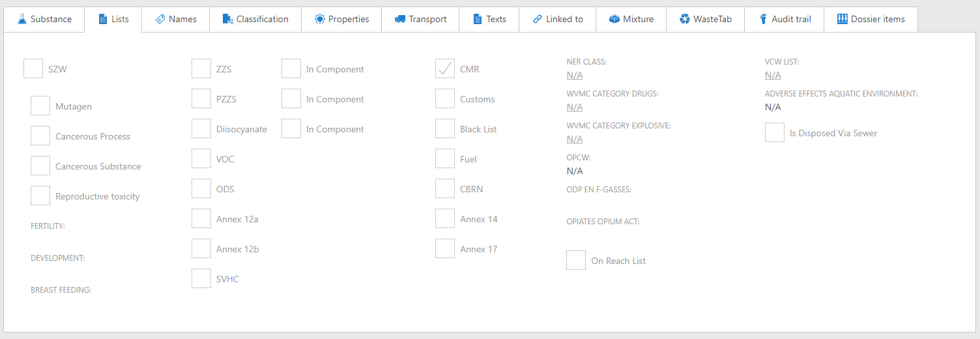Click the chain icon on Linked to tab
Image resolution: width=980 pixels, height=339 pixels.
[x=538, y=19]
